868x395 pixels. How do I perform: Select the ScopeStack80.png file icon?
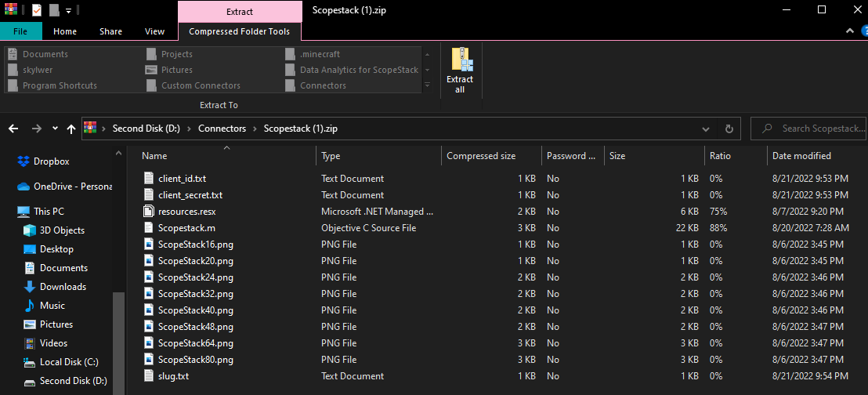point(148,360)
